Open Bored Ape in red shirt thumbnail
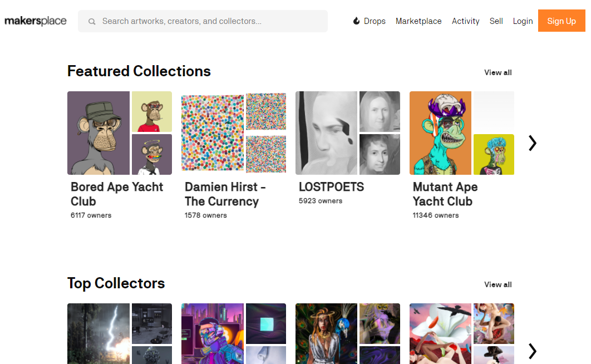Viewport: 591px width, 364px height. pos(152,111)
